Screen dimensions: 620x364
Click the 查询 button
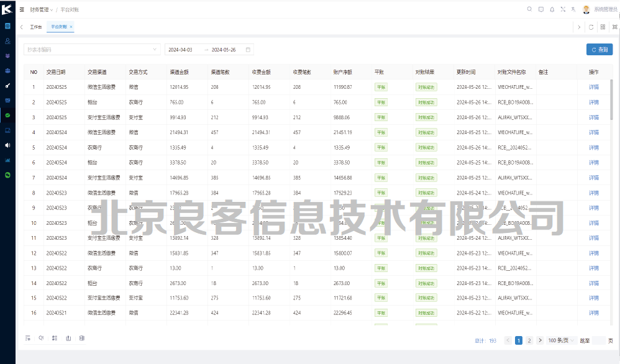(599, 50)
